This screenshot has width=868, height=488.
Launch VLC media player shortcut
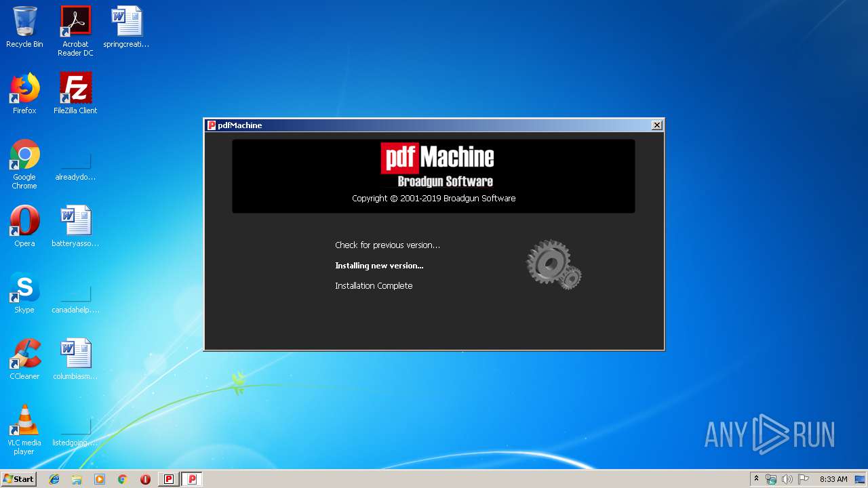tap(24, 430)
